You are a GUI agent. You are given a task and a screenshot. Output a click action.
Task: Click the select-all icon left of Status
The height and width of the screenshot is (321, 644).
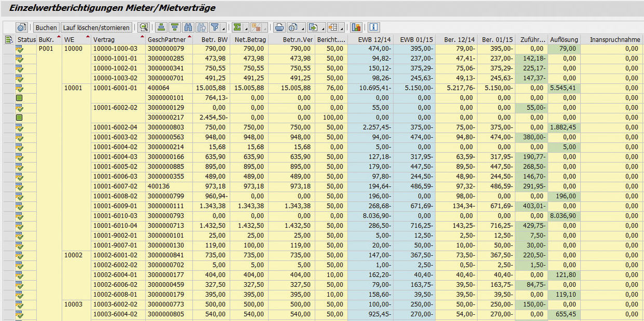point(8,40)
